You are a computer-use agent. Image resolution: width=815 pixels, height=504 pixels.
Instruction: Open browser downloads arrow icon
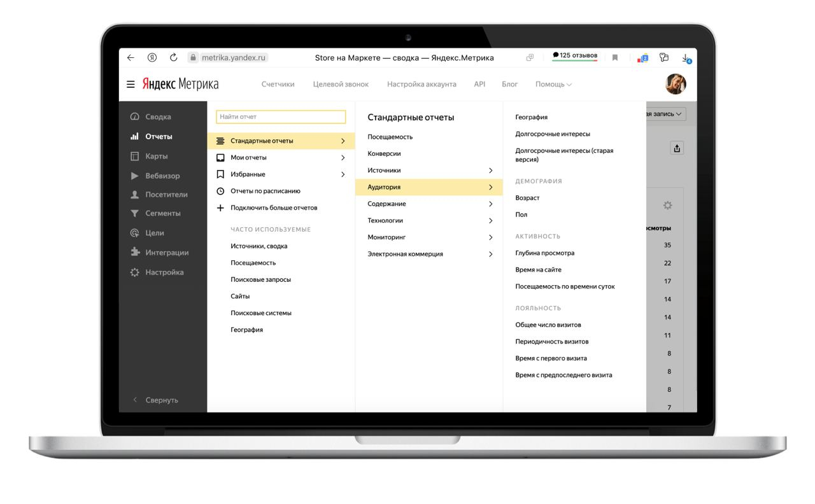[686, 58]
